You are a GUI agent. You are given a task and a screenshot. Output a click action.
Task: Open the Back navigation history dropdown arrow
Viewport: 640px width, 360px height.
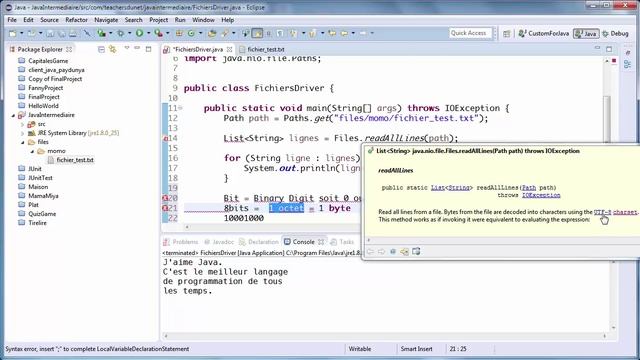pos(353,33)
